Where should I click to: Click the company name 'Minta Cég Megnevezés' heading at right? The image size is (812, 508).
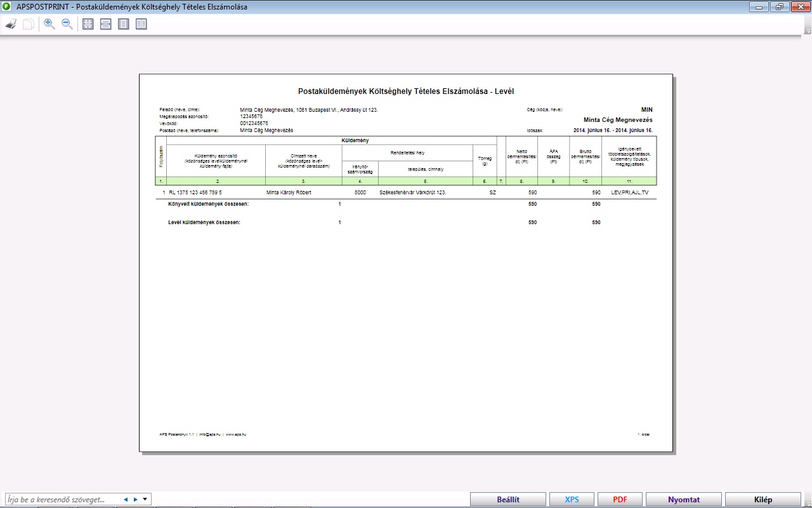pyautogui.click(x=618, y=119)
